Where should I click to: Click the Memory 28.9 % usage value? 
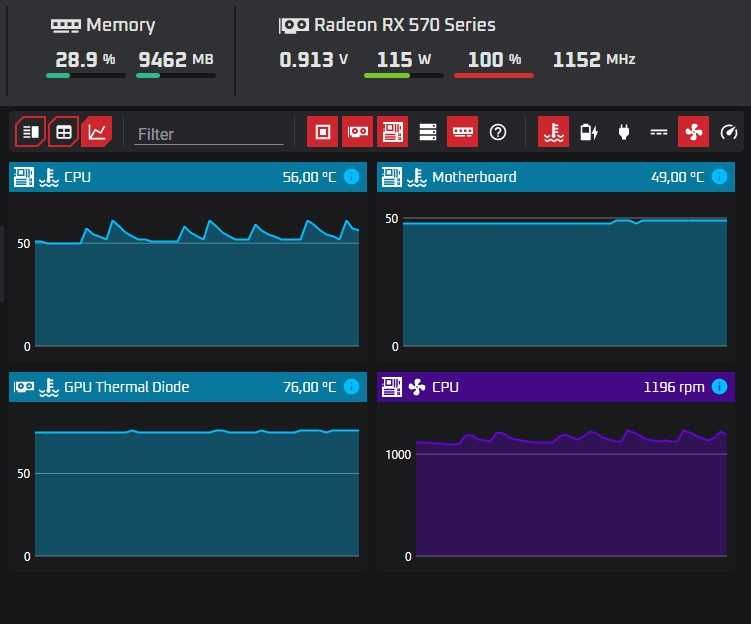[85, 59]
